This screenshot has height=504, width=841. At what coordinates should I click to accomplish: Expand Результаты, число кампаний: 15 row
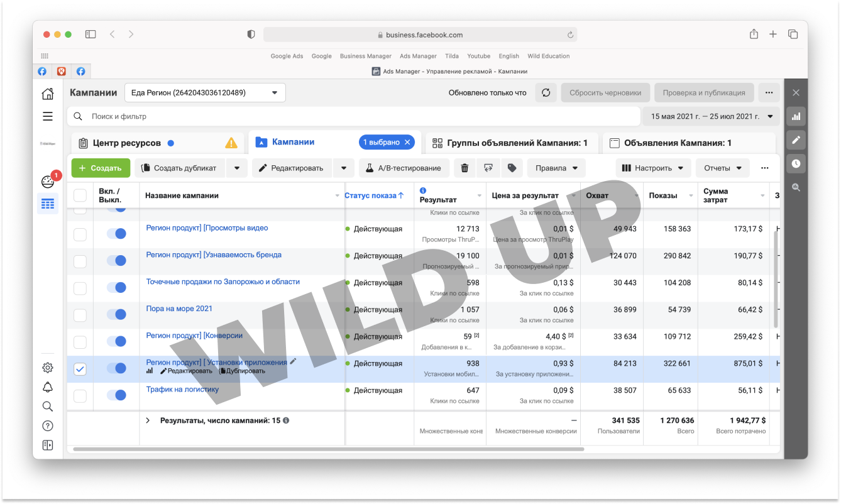click(148, 420)
